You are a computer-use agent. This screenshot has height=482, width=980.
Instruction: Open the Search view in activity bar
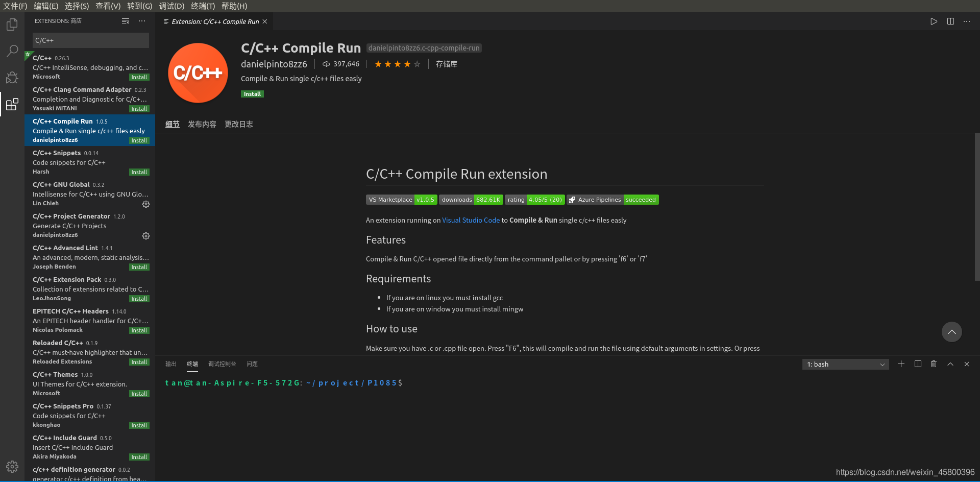pyautogui.click(x=12, y=51)
